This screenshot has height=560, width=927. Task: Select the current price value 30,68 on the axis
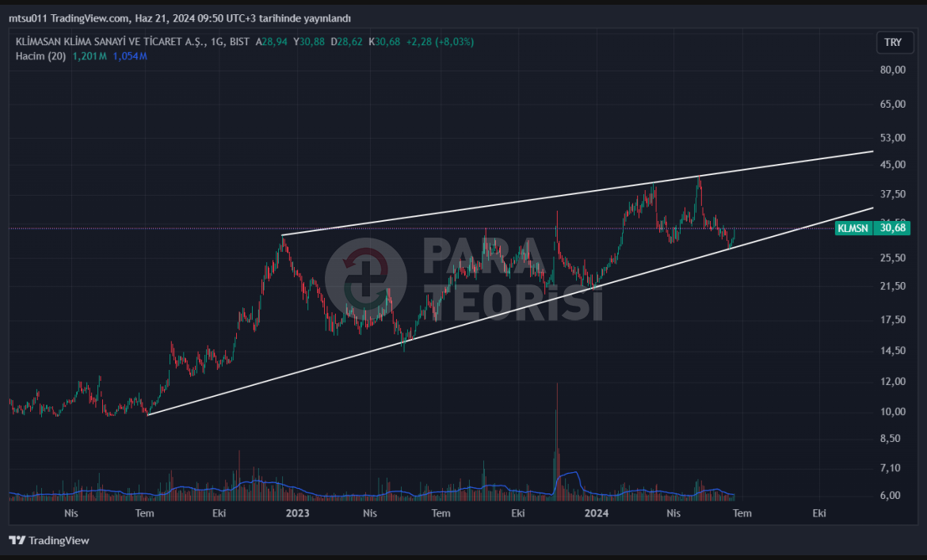click(x=892, y=228)
